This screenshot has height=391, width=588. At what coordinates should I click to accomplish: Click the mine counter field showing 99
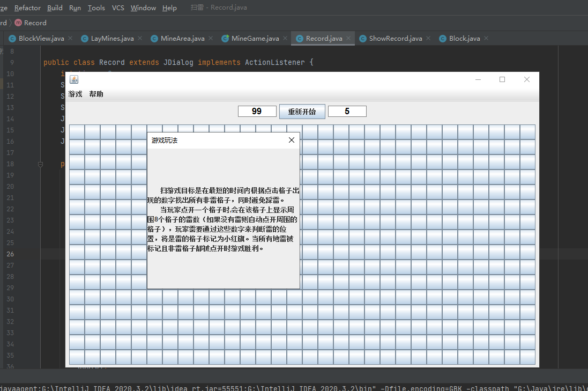257,112
